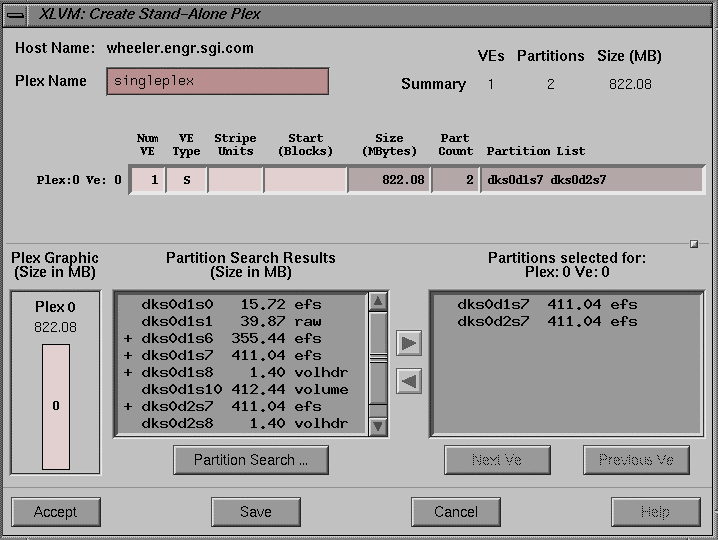
Task: Select dks0d1s0 in the search results
Action: point(238,304)
